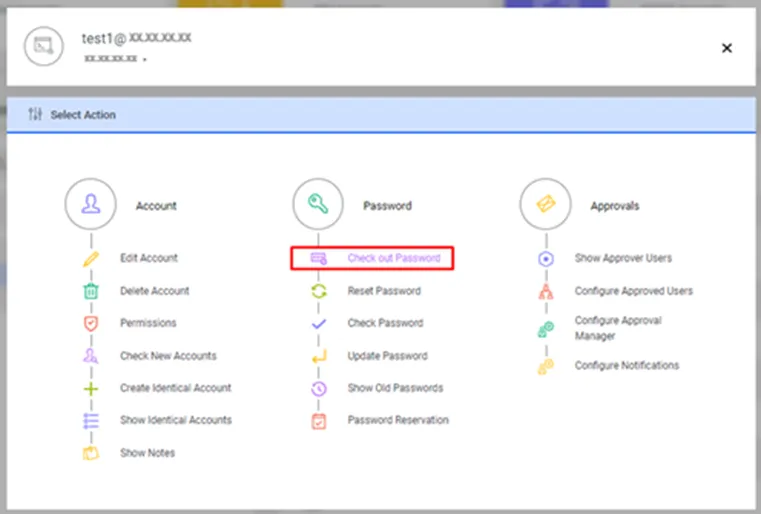Image resolution: width=761 pixels, height=514 pixels.
Task: Click the test1@ account name text
Action: [136, 38]
